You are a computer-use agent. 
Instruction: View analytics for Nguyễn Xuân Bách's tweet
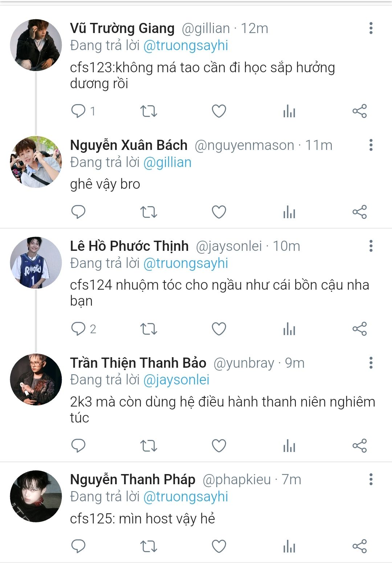[x=289, y=212]
